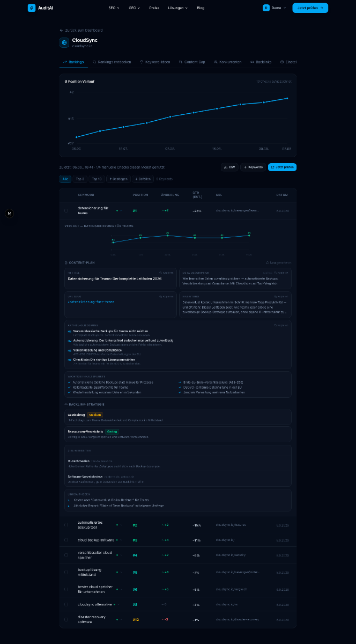Click the Position column header
This screenshot has height=644, width=356.
[140, 194]
